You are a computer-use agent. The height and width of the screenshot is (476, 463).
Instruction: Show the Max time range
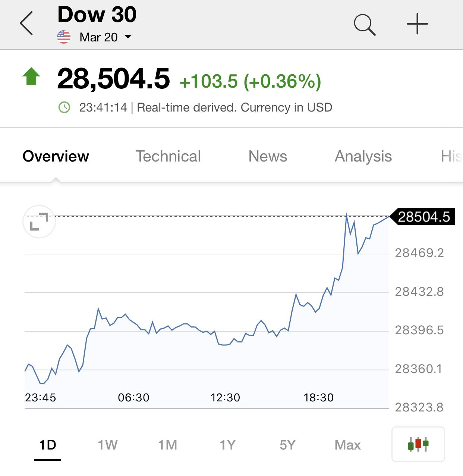(347, 445)
